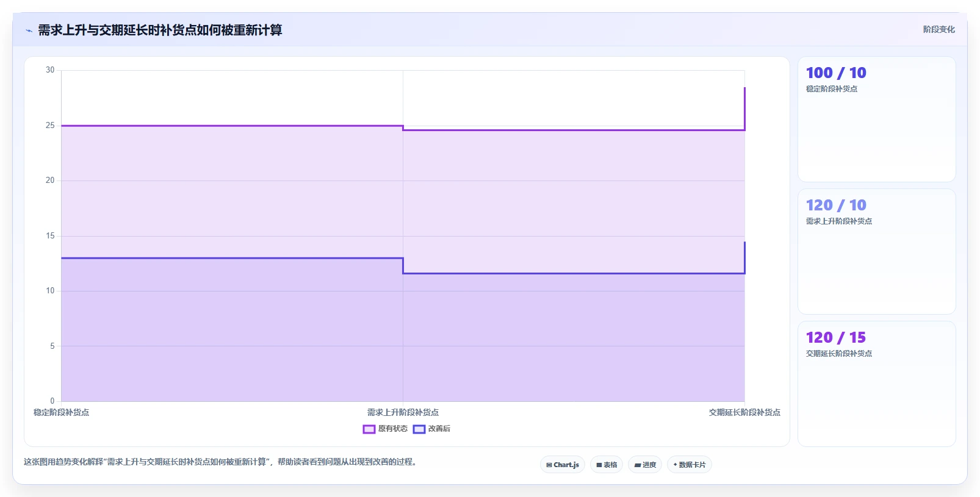This screenshot has height=497, width=980.
Task: Toggle the 改善后 legend swatch
Action: point(419,429)
